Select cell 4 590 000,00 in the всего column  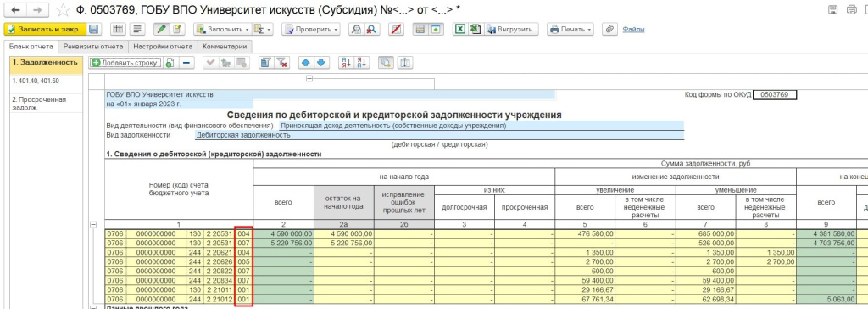(283, 234)
